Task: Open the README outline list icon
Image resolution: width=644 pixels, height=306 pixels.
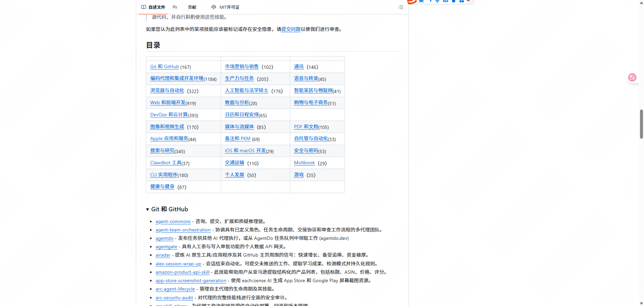Action: point(400,7)
